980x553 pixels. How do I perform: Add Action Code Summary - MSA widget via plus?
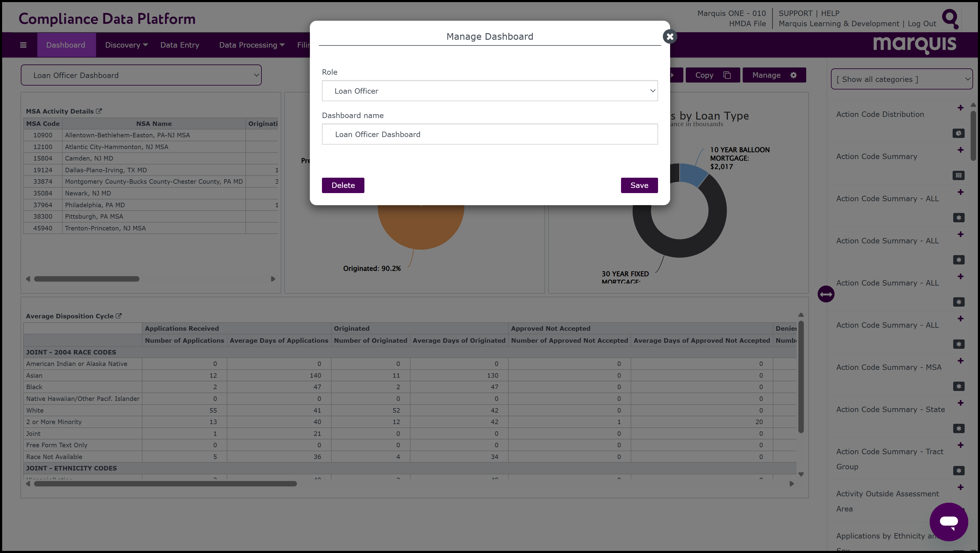[x=960, y=361]
